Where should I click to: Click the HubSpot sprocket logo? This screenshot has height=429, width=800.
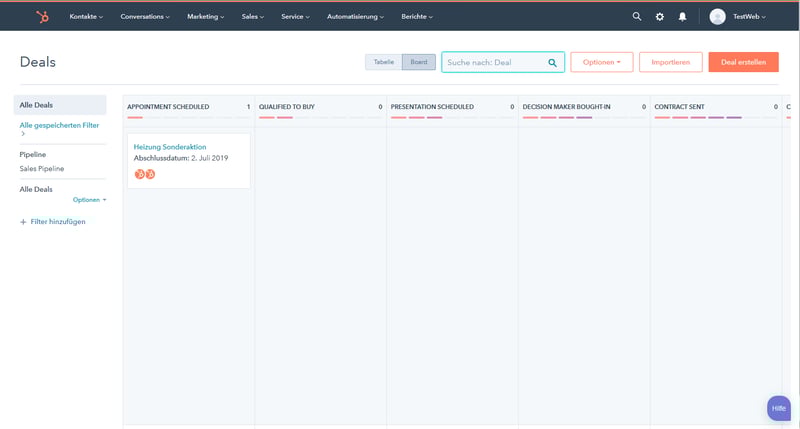coord(42,17)
